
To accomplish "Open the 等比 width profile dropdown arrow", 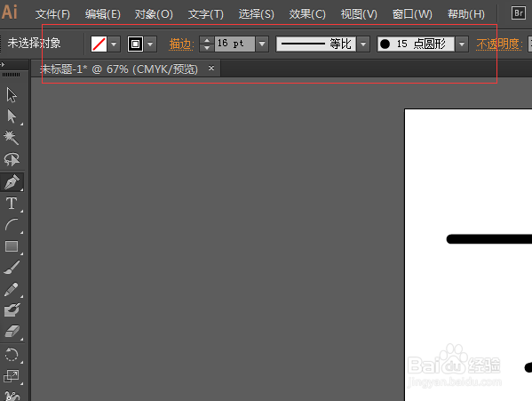I will click(363, 44).
